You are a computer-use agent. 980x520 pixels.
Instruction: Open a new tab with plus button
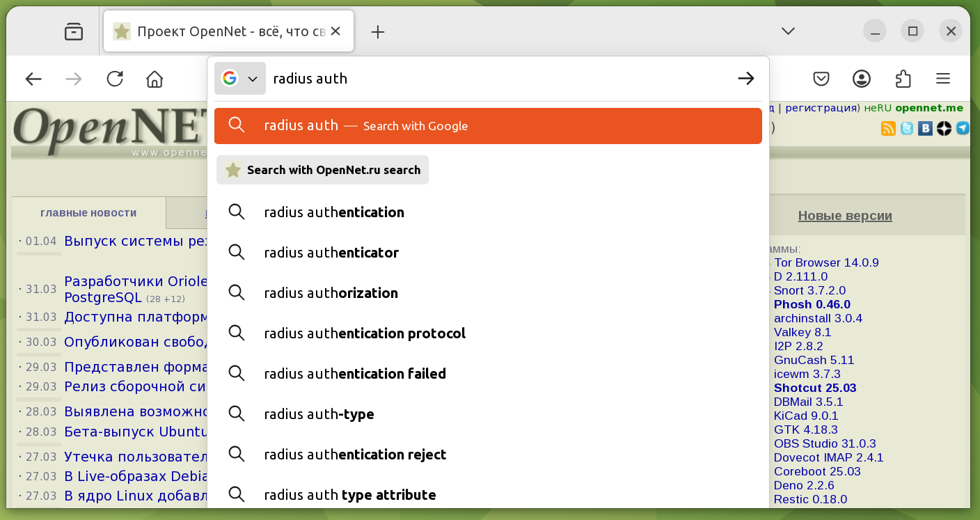[377, 32]
